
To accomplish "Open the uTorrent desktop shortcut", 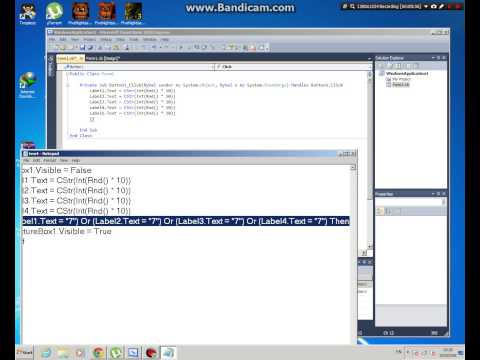I will coord(54,13).
